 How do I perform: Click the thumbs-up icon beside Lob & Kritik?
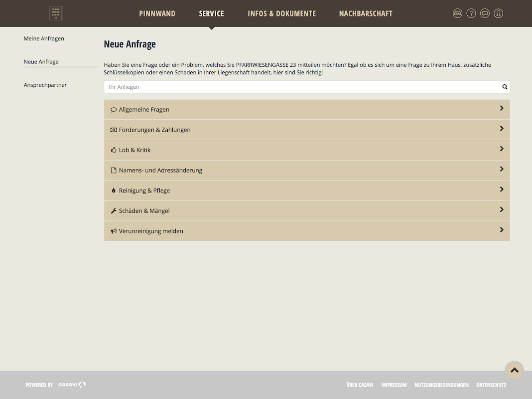coord(114,150)
